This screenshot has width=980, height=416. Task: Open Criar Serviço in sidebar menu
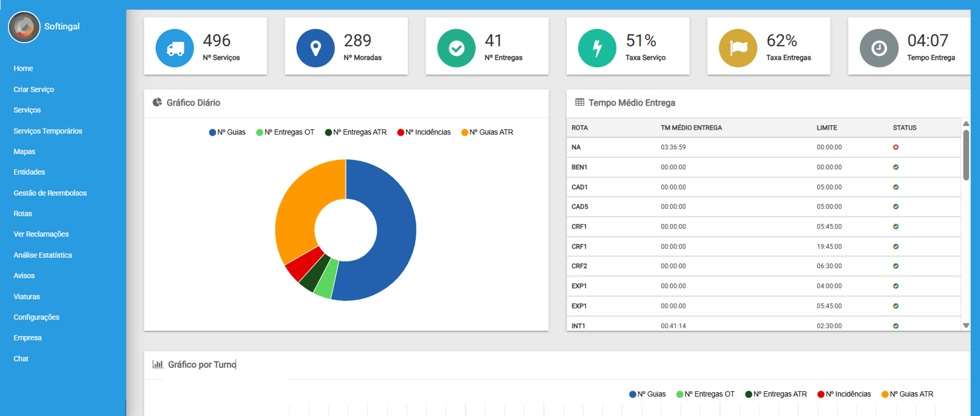point(34,89)
